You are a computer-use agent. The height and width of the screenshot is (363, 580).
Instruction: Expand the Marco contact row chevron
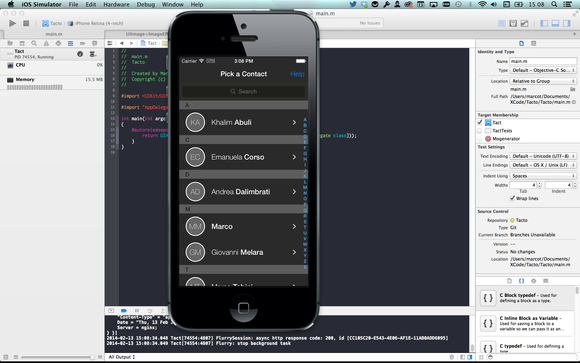294,226
